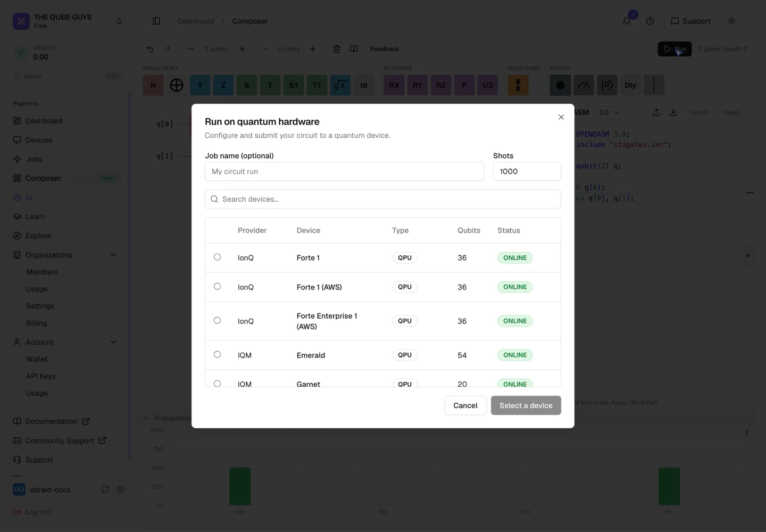Select the measurement gauge gate
This screenshot has height=532, width=766.
coord(584,85)
